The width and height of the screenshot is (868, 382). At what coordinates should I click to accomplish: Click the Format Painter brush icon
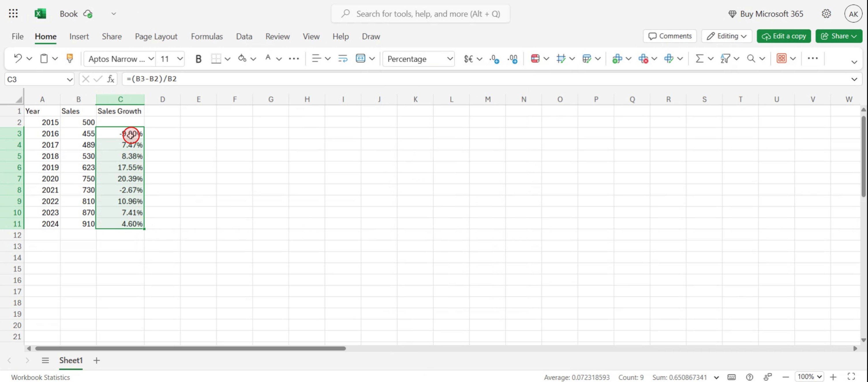pyautogui.click(x=70, y=59)
